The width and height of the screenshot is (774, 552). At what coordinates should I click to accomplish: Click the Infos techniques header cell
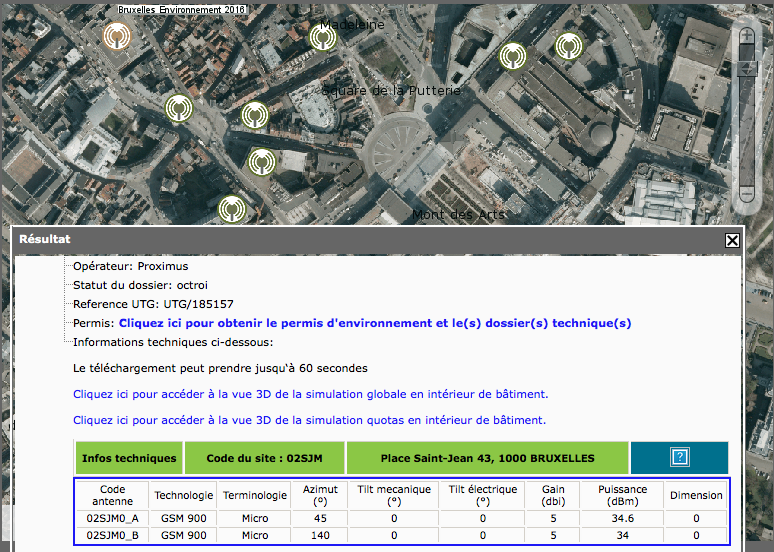pyautogui.click(x=129, y=458)
